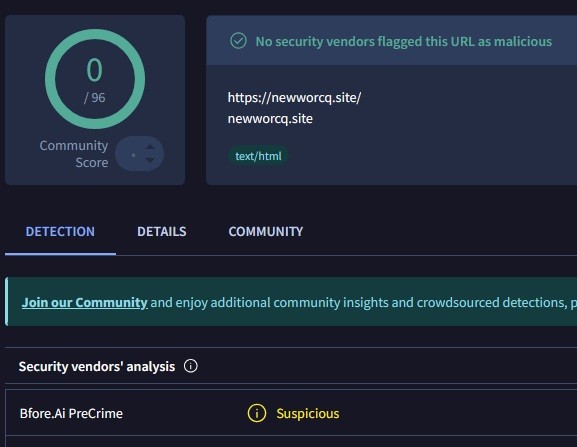Open the DETECTION tab
Image resolution: width=577 pixels, height=447 pixels.
60,231
